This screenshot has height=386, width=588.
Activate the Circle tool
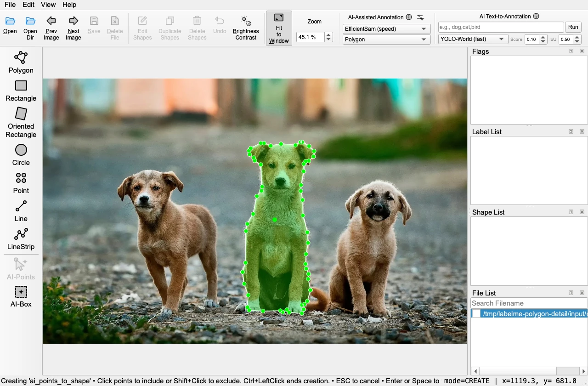pyautogui.click(x=21, y=155)
